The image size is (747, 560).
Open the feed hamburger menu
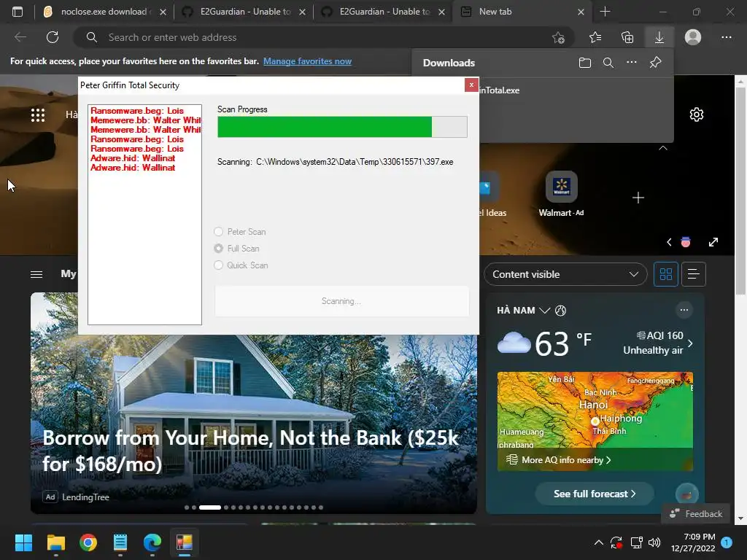pyautogui.click(x=36, y=274)
